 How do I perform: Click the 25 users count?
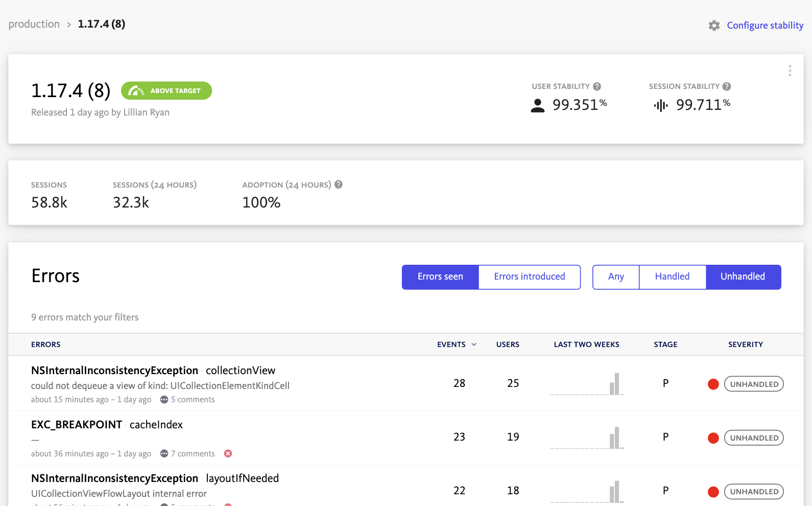513,383
